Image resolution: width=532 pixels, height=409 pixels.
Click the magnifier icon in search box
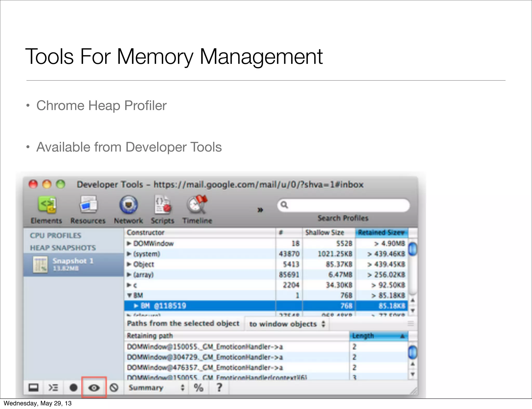[x=285, y=205]
